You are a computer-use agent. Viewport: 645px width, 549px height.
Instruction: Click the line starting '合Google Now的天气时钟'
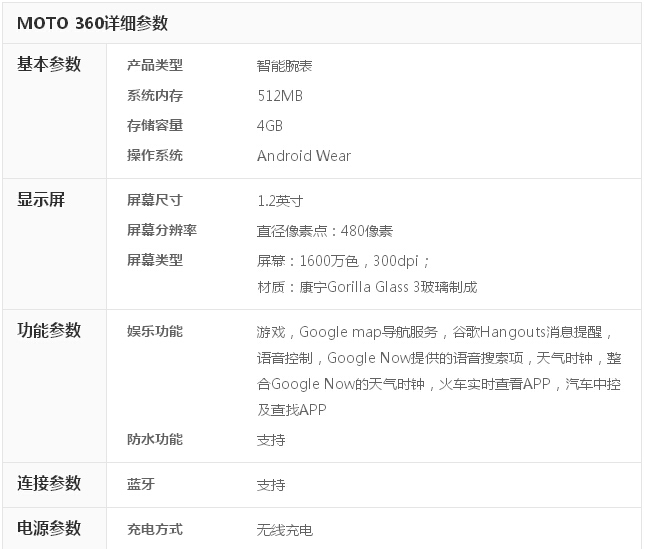(439, 384)
